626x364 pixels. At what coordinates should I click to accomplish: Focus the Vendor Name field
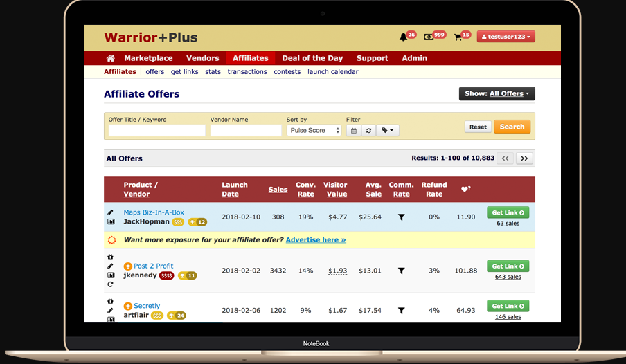tap(246, 131)
